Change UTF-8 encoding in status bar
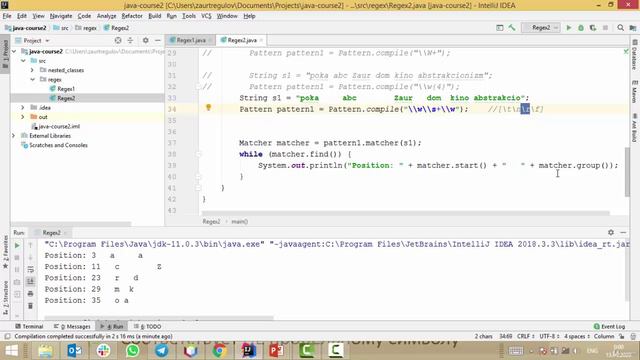The image size is (640, 360). 549,336
